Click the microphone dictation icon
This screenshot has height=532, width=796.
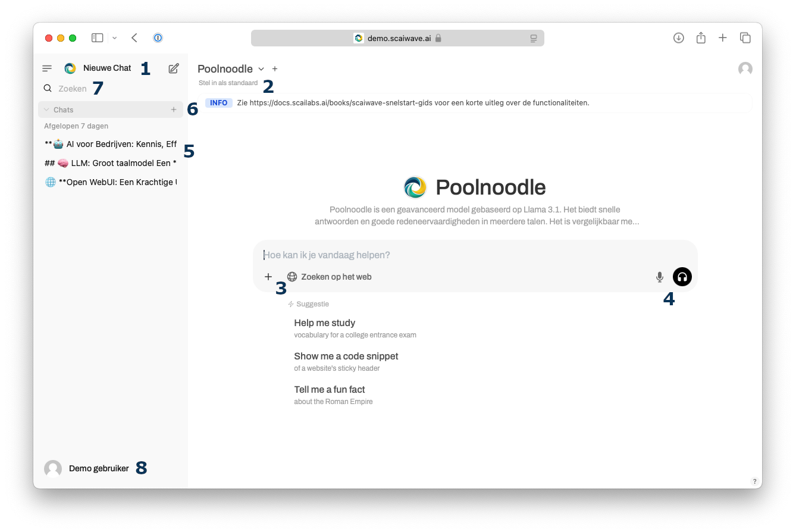659,277
